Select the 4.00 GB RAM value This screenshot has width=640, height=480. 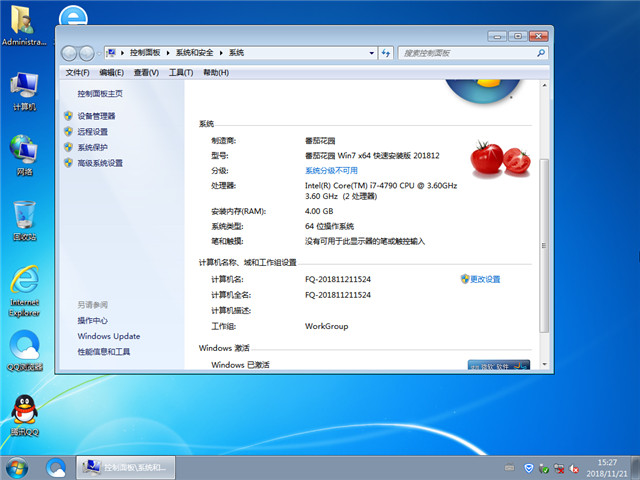click(x=319, y=211)
